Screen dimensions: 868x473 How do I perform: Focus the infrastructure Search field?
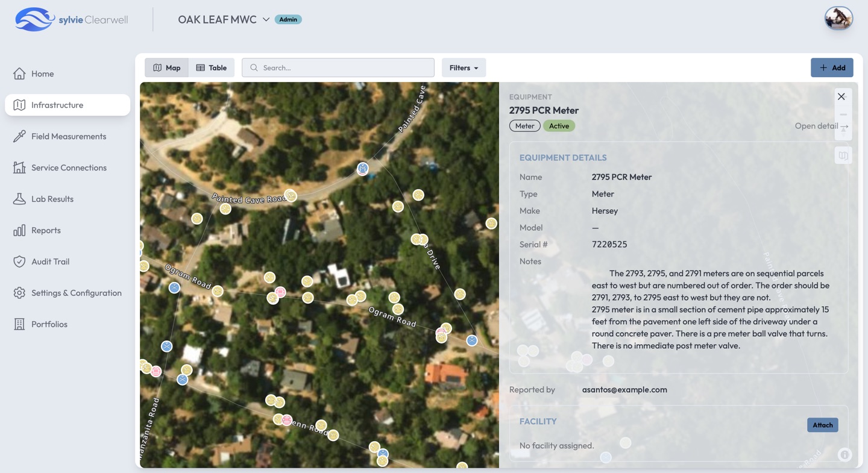(x=338, y=67)
